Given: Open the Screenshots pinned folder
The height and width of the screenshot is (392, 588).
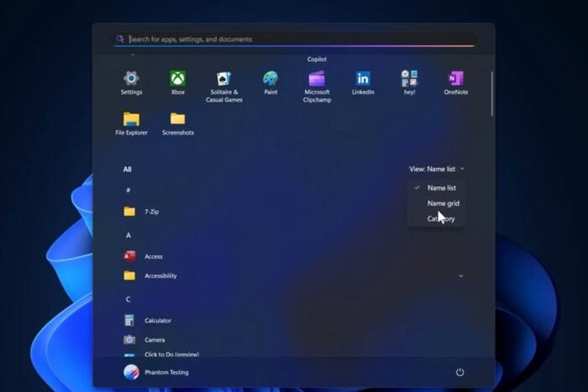Looking at the screenshot, I should click(x=178, y=119).
